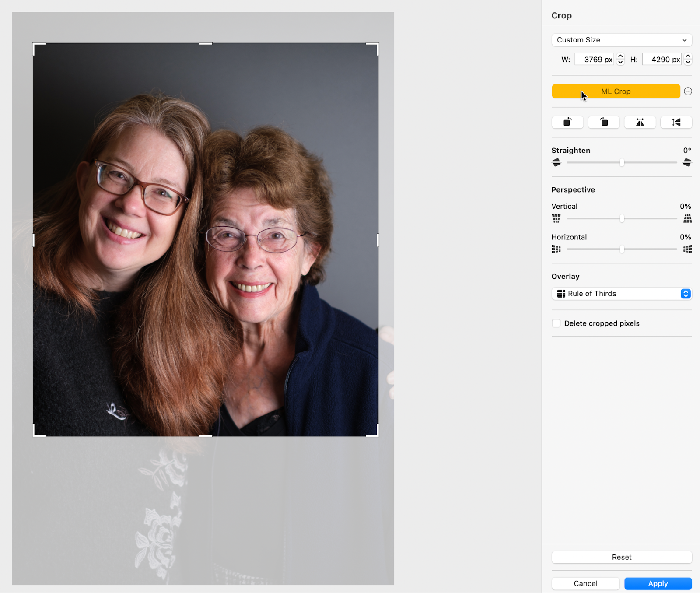Click the Vertical perspective slider

[622, 218]
